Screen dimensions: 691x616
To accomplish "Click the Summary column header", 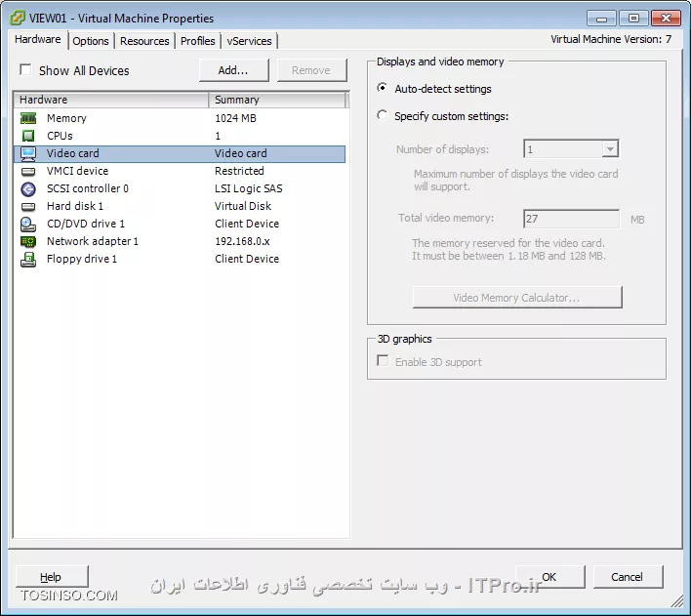I will tap(277, 100).
